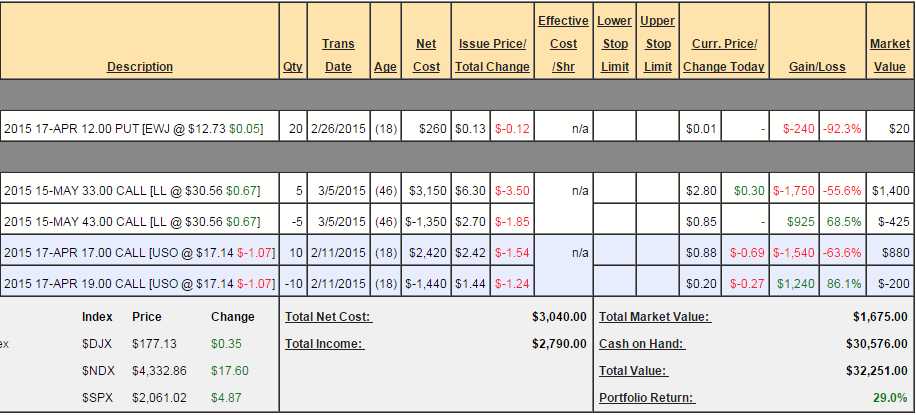Sort by the Net Cost column header
This screenshot has height=415, width=916.
(x=426, y=55)
